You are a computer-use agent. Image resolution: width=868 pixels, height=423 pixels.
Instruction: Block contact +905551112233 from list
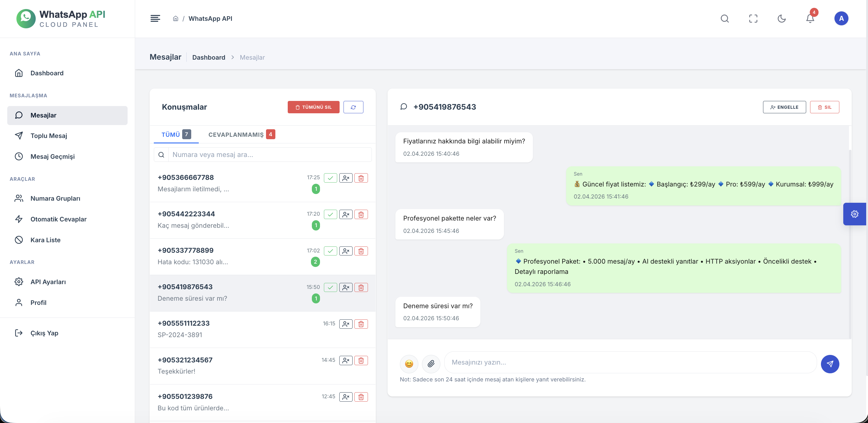[x=346, y=324]
